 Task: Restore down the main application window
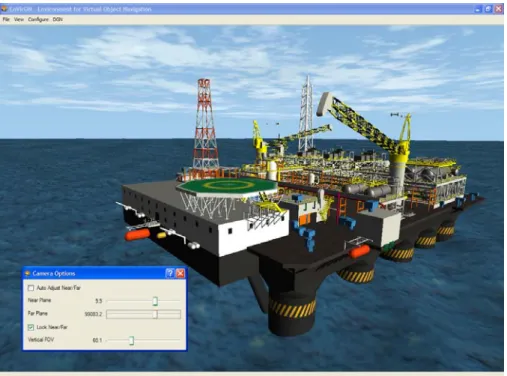pyautogui.click(x=488, y=9)
